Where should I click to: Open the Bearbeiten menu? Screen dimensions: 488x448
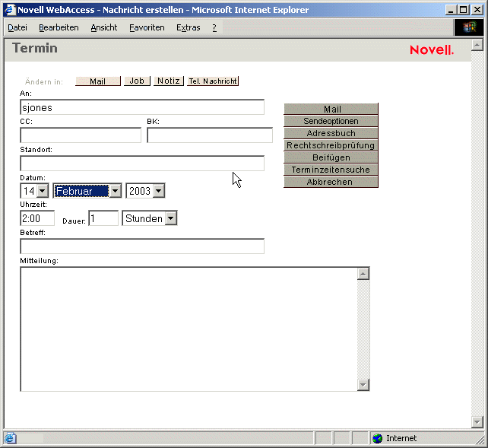click(x=59, y=27)
